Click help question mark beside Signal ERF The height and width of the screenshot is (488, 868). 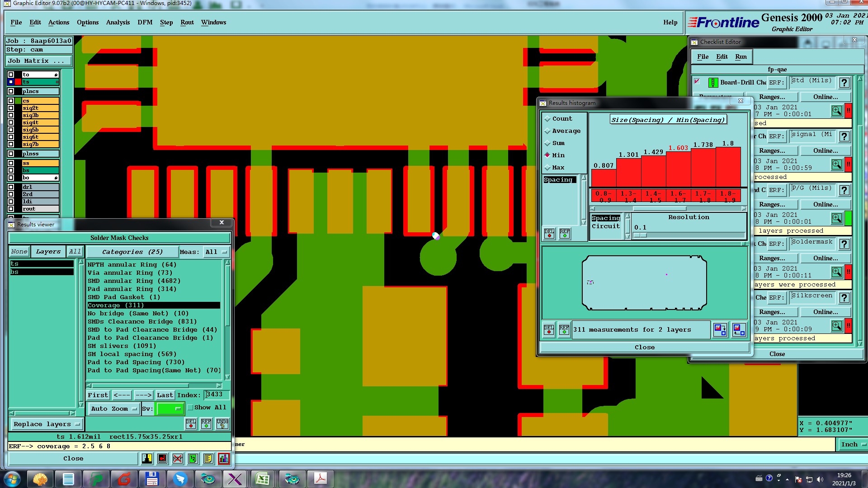[x=844, y=136]
